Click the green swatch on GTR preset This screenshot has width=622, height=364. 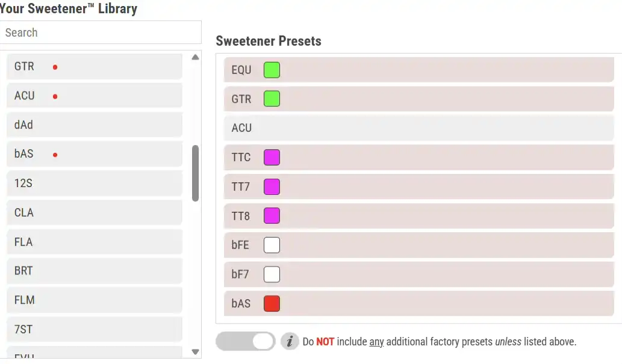(x=272, y=99)
